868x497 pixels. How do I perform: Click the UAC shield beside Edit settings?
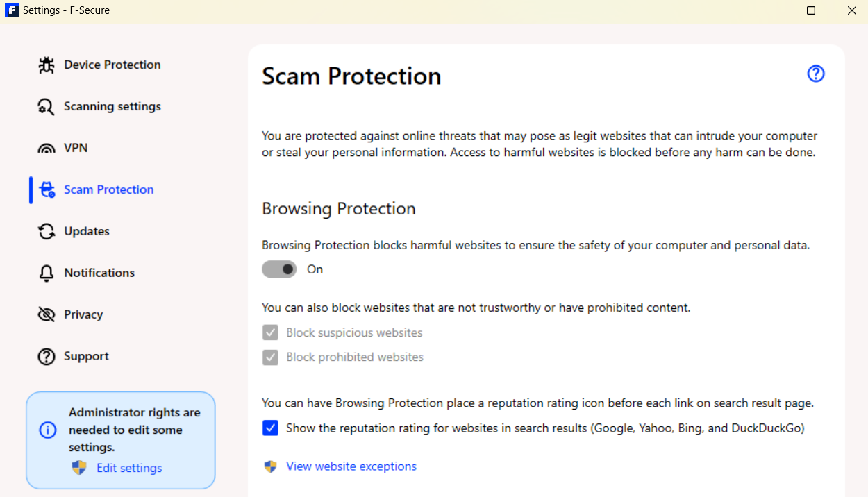coord(78,468)
